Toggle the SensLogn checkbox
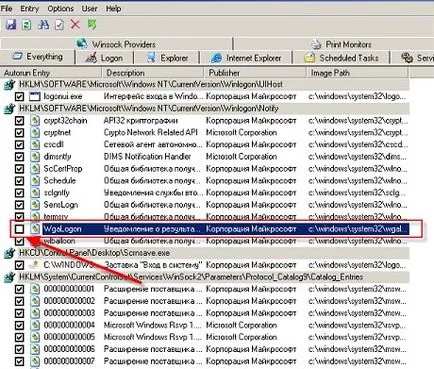This screenshot has width=434, height=369. (x=20, y=205)
